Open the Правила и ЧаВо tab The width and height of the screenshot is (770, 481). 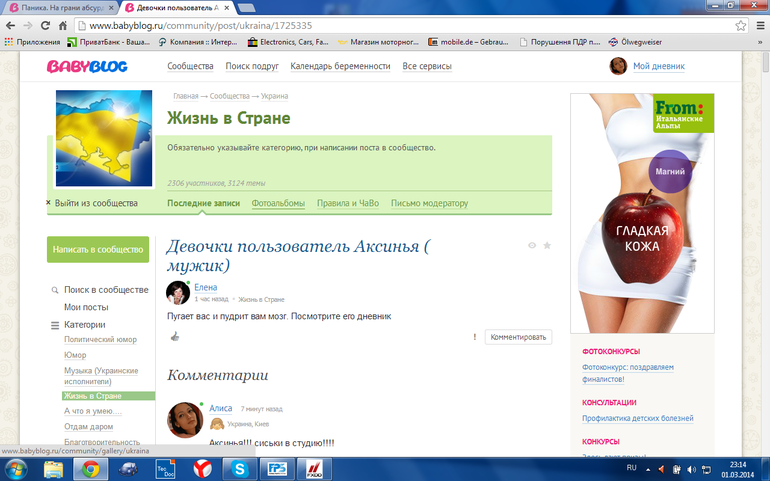click(x=348, y=203)
